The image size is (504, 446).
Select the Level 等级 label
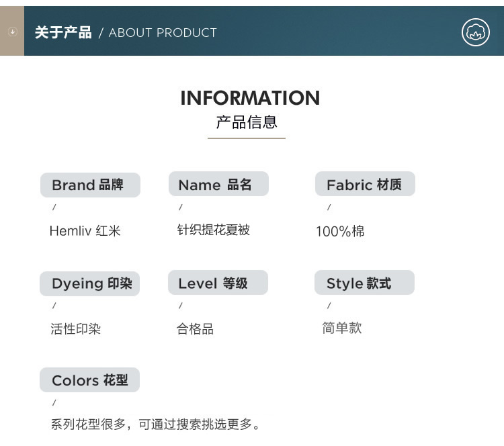tap(218, 283)
